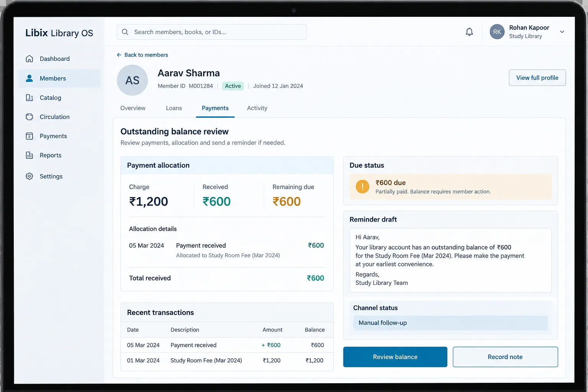The width and height of the screenshot is (588, 392).
Task: Open notifications bell icon
Action: click(469, 32)
